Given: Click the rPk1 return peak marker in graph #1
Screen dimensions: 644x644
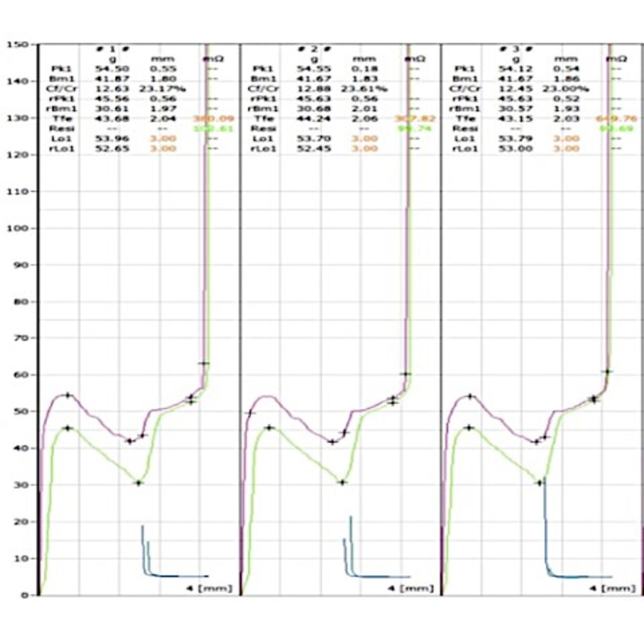Looking at the screenshot, I should point(68,428).
